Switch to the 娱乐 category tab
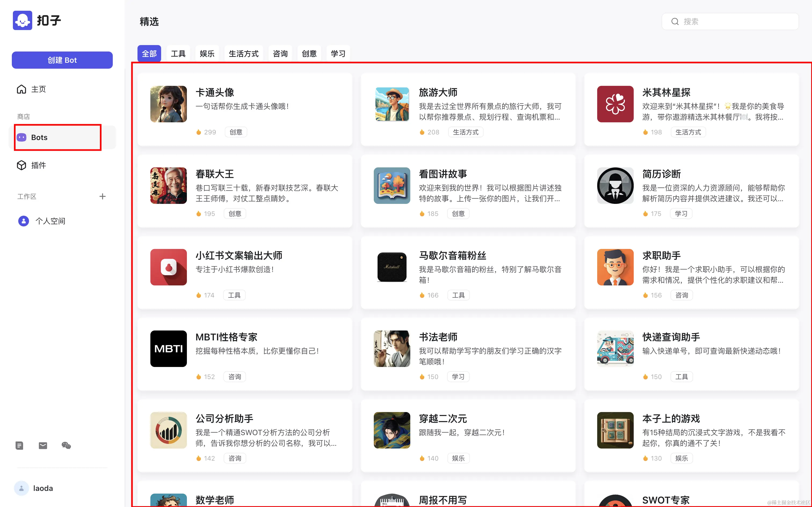 (207, 54)
